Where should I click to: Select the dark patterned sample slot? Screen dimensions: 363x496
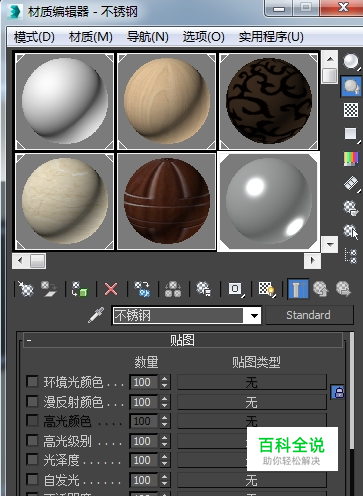(x=269, y=101)
